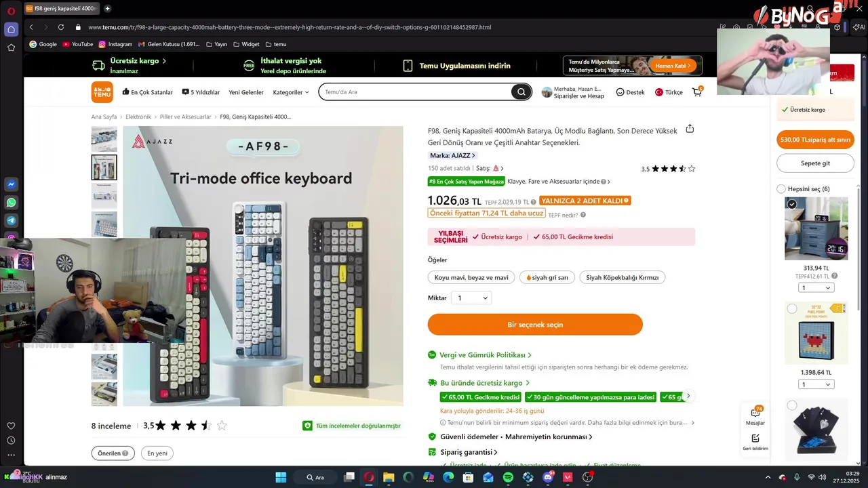Viewport: 868px width, 488px height.
Task: Reload the page with the refresh icon
Action: (61, 27)
